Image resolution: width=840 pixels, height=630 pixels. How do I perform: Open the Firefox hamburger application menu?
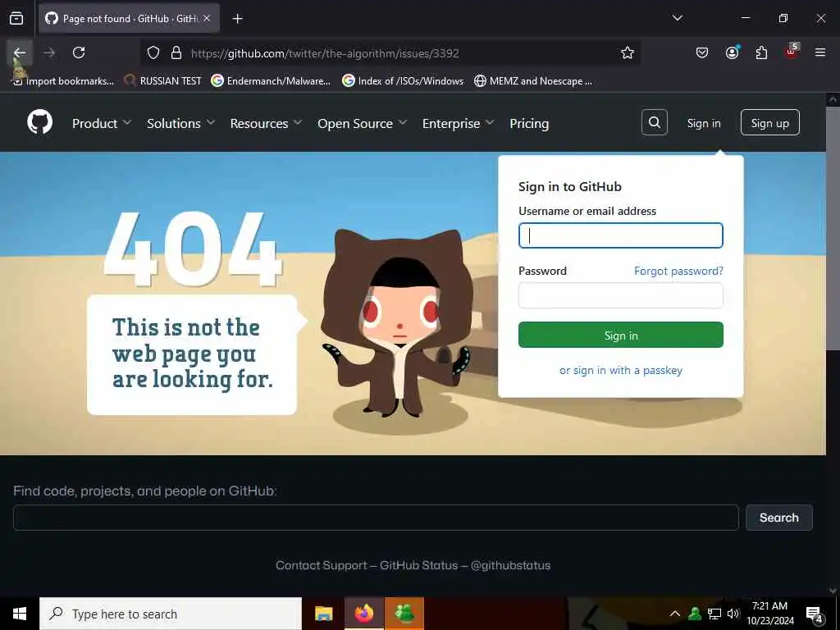(x=820, y=52)
